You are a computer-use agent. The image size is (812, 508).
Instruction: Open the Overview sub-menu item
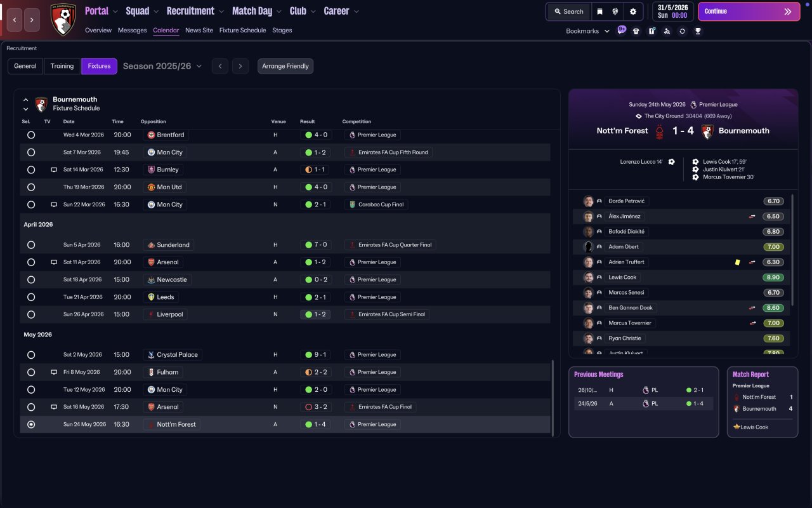[98, 30]
